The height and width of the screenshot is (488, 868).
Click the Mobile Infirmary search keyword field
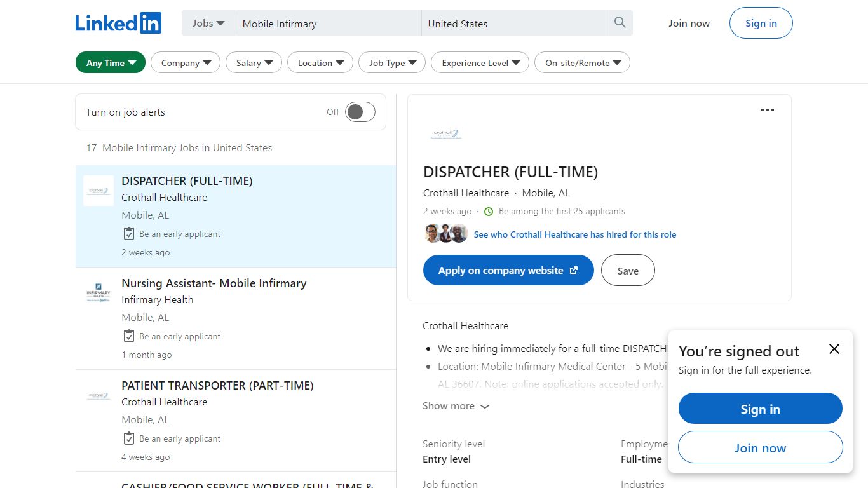tap(329, 24)
